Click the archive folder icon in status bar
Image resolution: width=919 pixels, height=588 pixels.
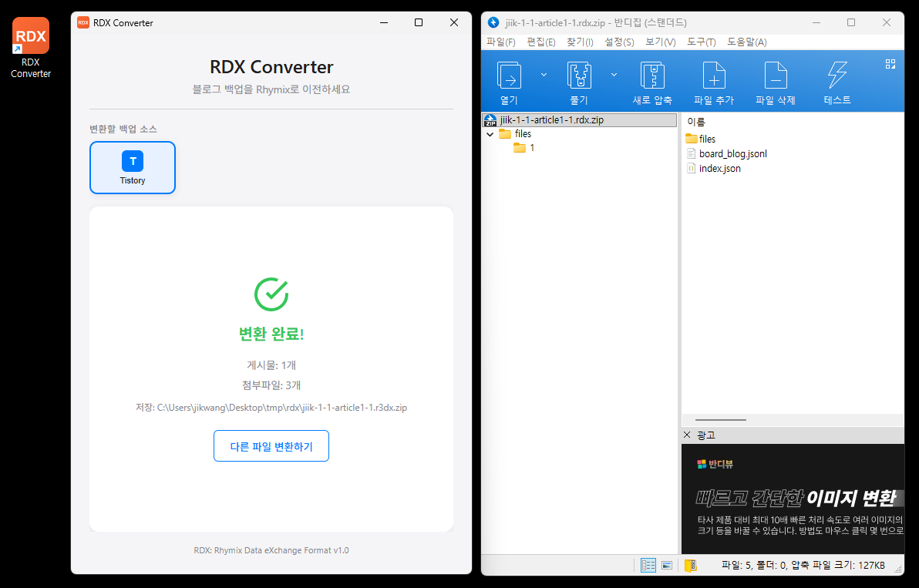pyautogui.click(x=691, y=565)
